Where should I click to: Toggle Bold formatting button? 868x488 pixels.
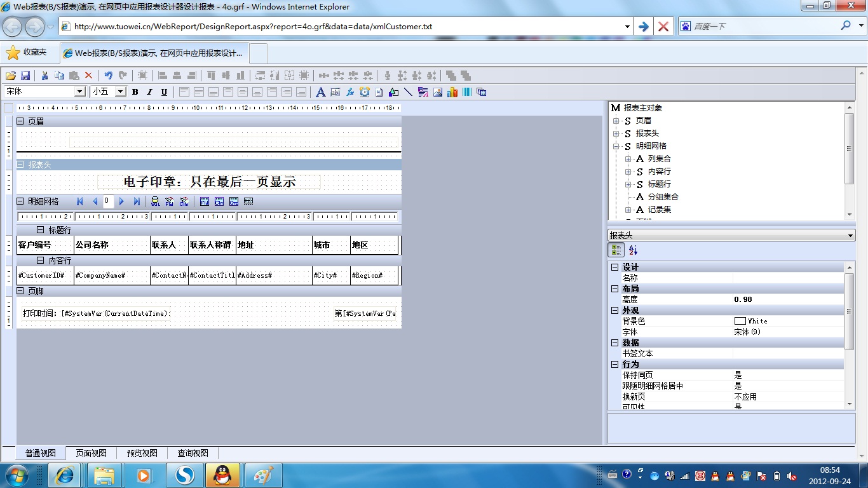tap(135, 92)
